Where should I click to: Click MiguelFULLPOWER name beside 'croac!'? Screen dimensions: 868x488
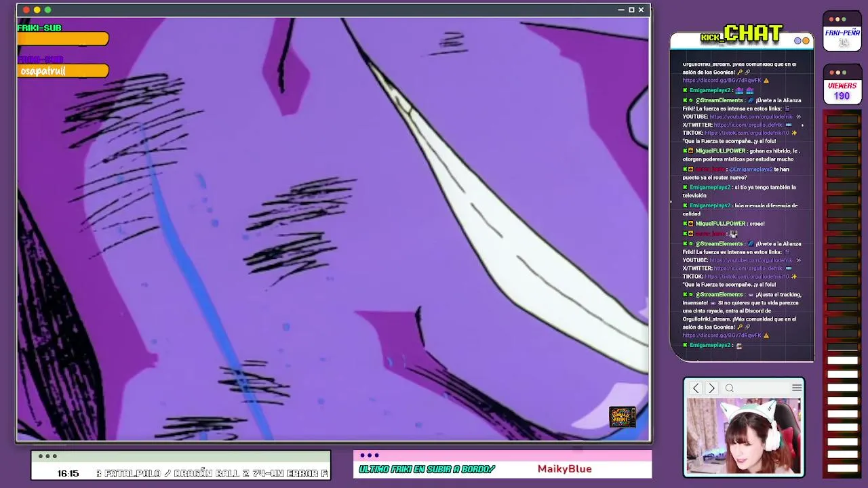coord(720,224)
